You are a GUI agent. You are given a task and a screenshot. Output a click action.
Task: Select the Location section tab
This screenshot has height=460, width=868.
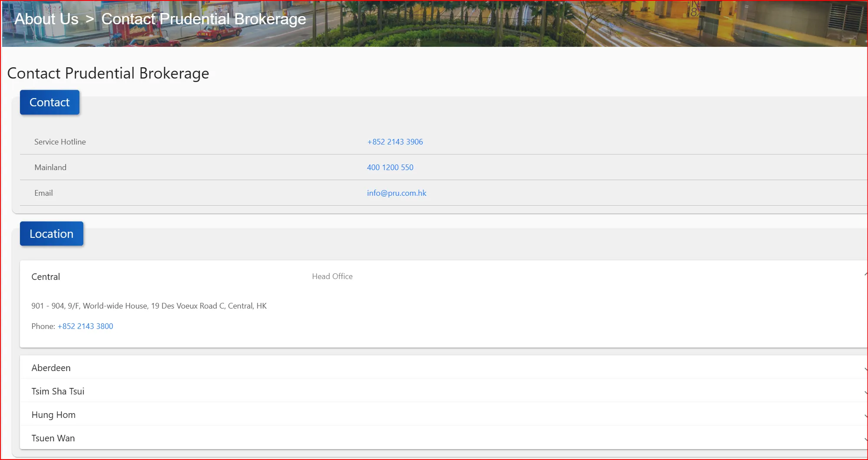click(51, 234)
